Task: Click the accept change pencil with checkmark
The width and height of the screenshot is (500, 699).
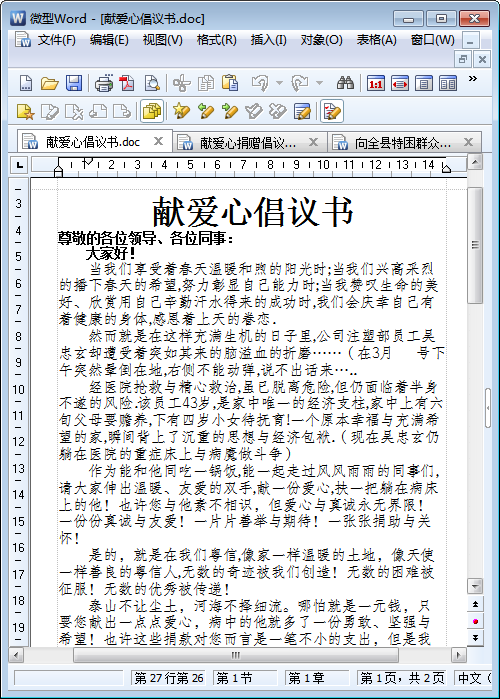Action: 254,111
